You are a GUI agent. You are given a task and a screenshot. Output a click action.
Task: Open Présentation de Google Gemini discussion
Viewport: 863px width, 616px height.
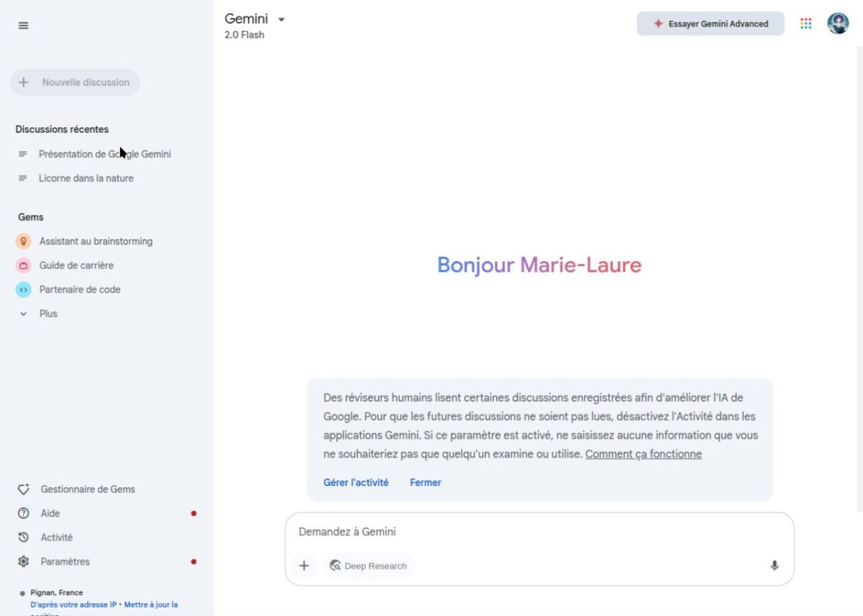click(x=105, y=155)
